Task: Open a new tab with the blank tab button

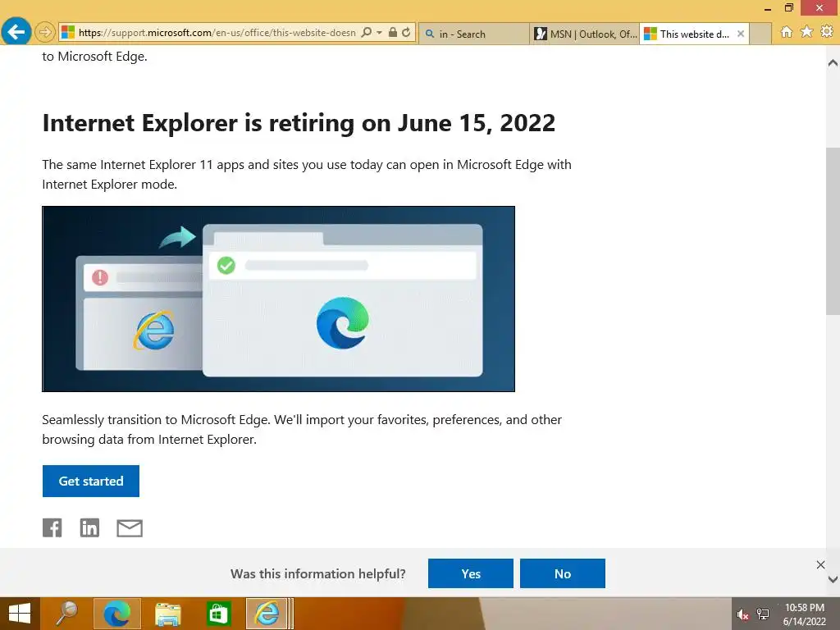Action: point(760,34)
